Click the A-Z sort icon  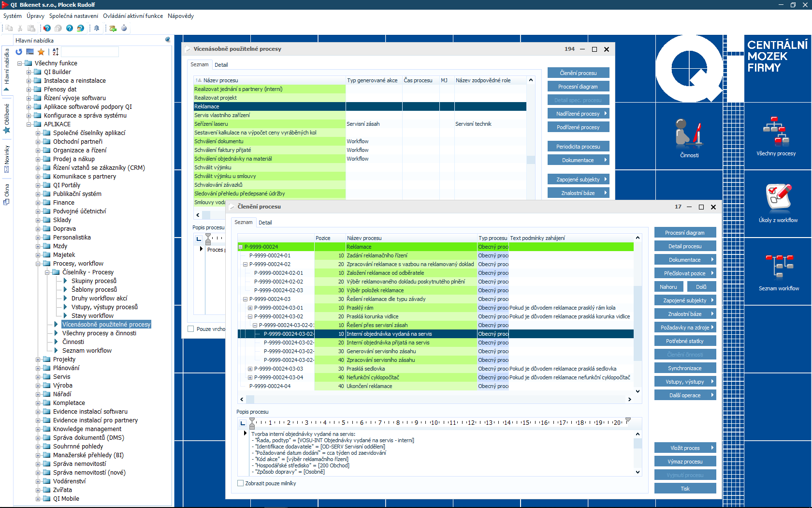(x=56, y=52)
